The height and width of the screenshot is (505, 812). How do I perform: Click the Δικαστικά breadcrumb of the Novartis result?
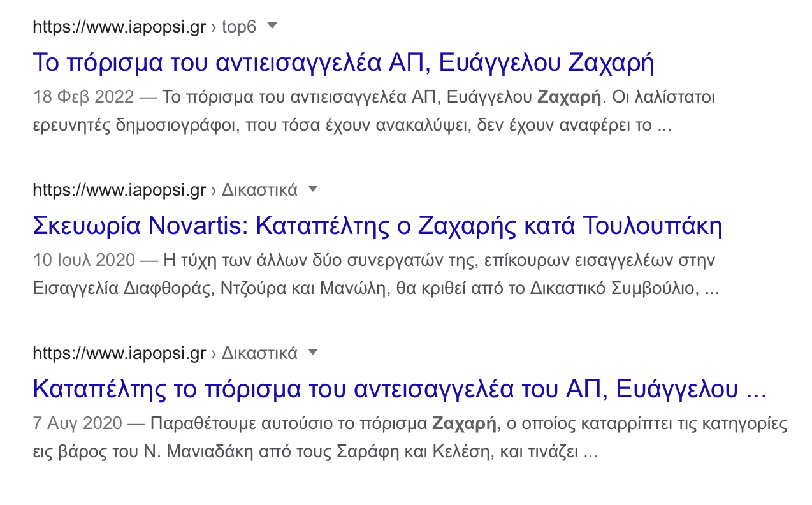[x=259, y=190]
